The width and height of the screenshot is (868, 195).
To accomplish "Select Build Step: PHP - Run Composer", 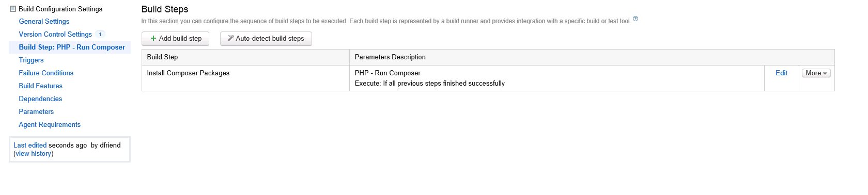I will pyautogui.click(x=72, y=47).
